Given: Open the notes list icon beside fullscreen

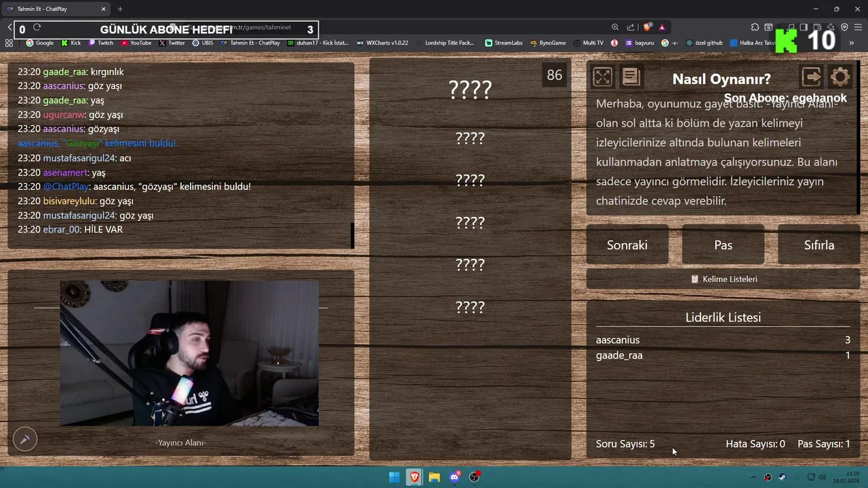Looking at the screenshot, I should pyautogui.click(x=631, y=77).
